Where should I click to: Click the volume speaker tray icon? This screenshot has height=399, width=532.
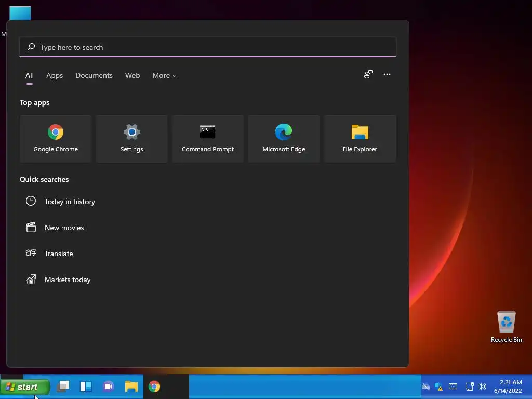(482, 387)
